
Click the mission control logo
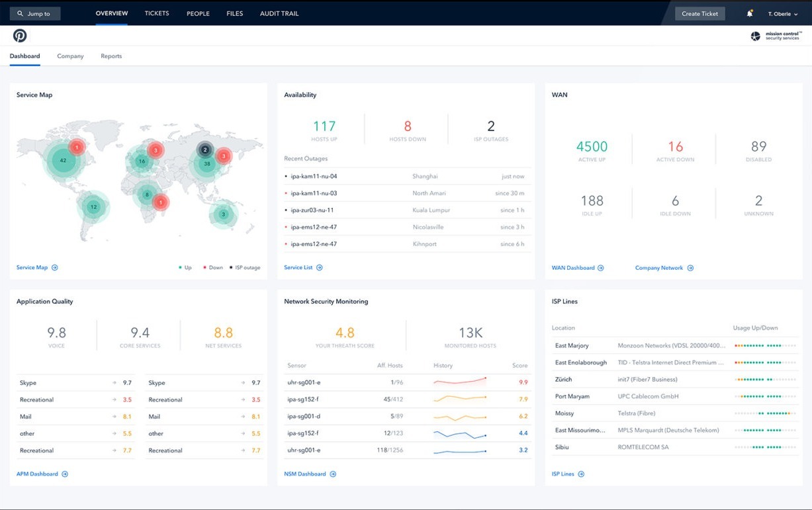775,36
